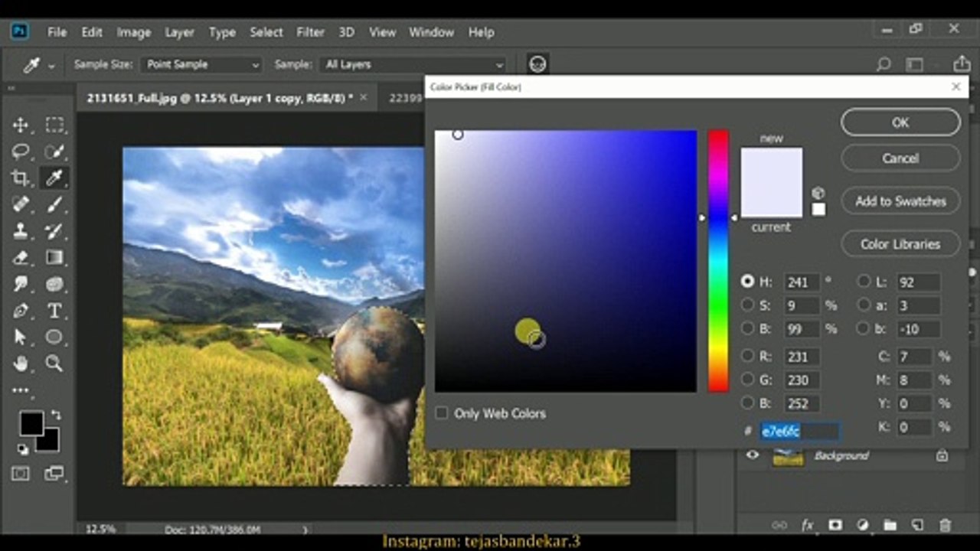This screenshot has height=551, width=980.
Task: Select the Eyedropper tool in the toolbox
Action: coord(54,178)
